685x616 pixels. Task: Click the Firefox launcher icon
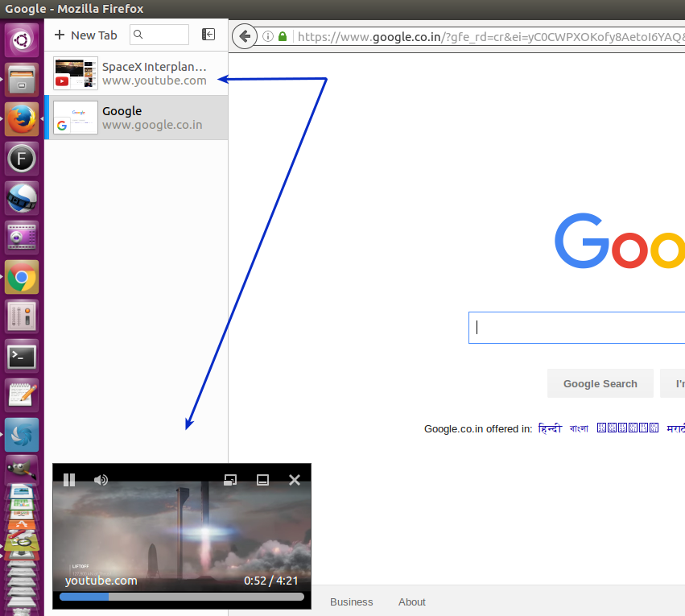click(22, 119)
